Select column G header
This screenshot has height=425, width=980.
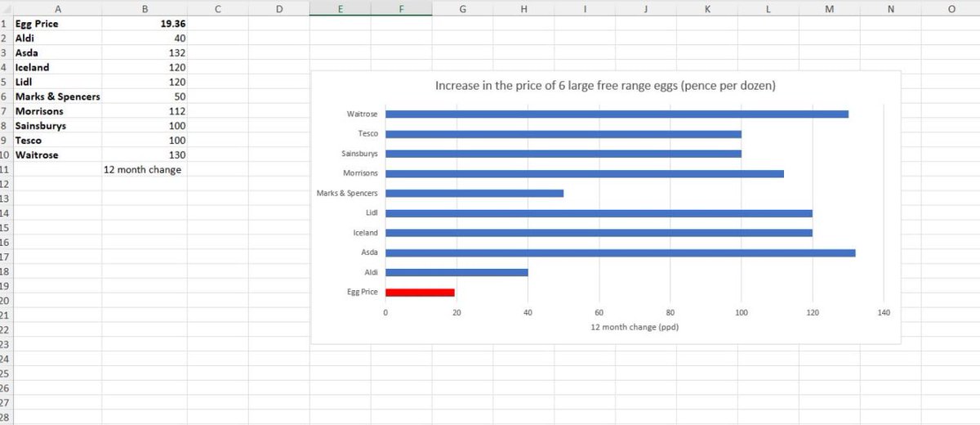click(x=462, y=8)
